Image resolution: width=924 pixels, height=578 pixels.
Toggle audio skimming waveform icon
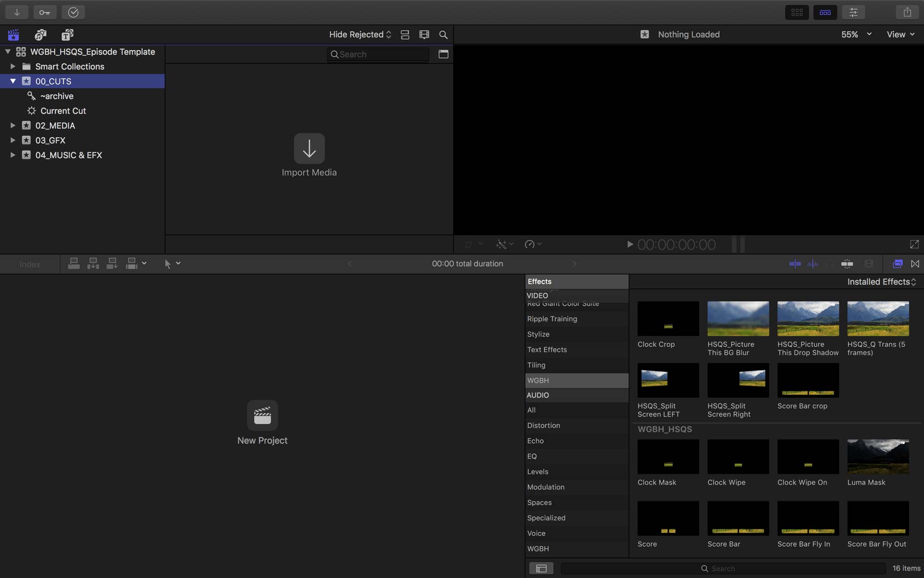coord(813,264)
